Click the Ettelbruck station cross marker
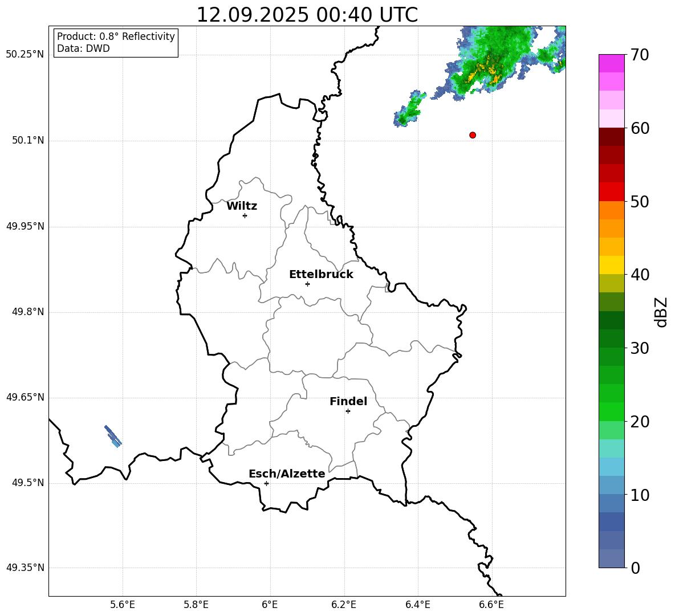The height and width of the screenshot is (616, 675). (x=307, y=284)
